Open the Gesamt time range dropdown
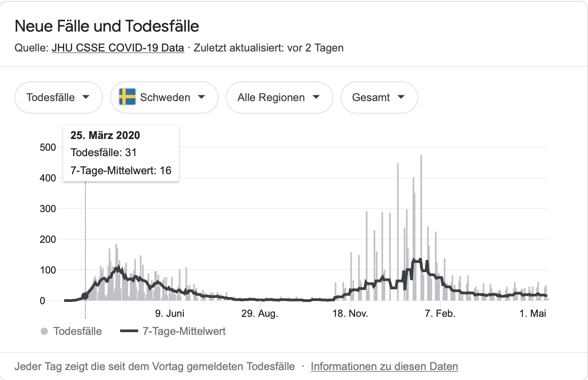Image resolution: width=588 pixels, height=380 pixels. click(x=379, y=97)
